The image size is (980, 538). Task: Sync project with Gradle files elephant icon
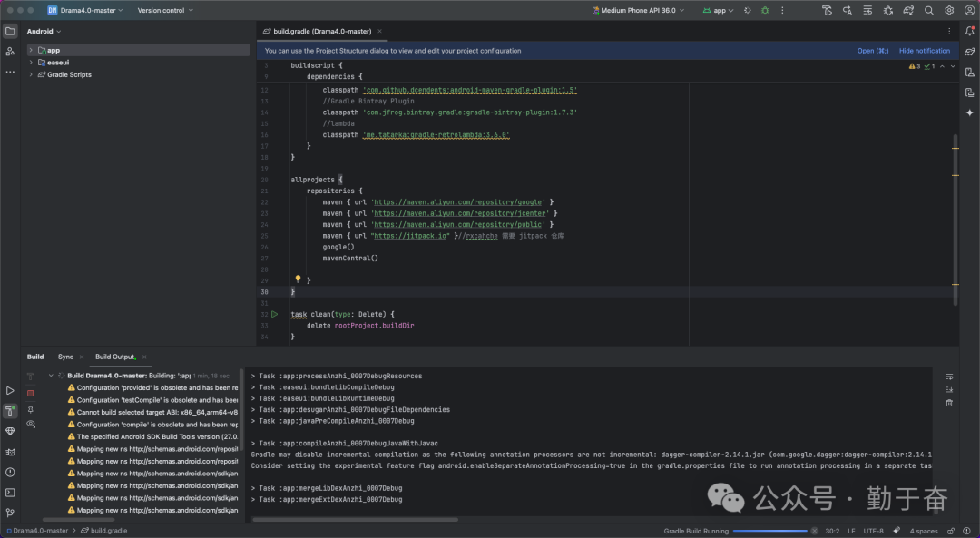pos(908,11)
